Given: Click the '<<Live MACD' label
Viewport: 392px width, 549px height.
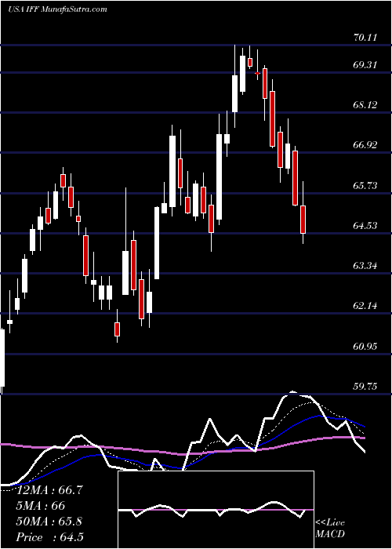Looking at the screenshot, I should 330,528.
